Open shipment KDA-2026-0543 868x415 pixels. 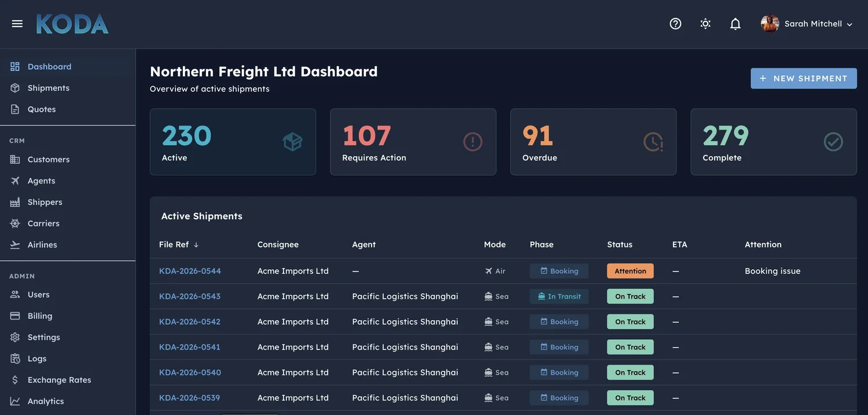coord(190,296)
